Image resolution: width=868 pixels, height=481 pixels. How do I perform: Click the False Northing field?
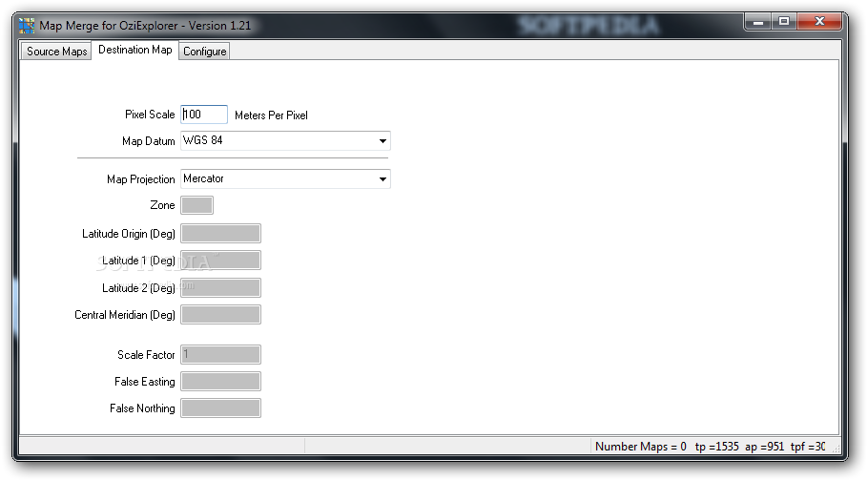point(221,408)
